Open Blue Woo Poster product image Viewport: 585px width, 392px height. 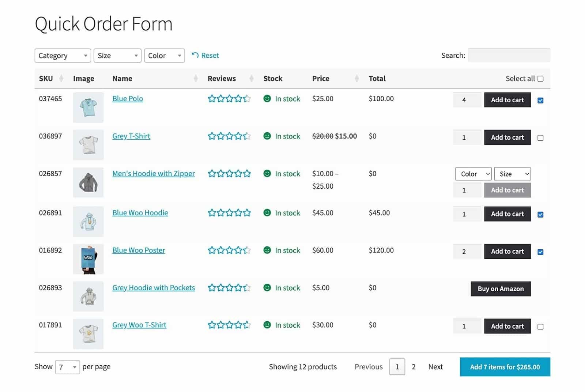(x=88, y=259)
